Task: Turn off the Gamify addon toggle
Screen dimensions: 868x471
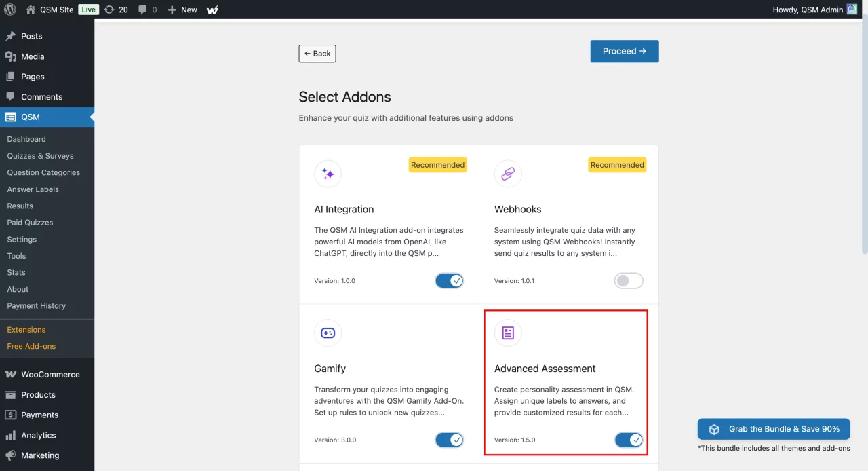Action: (449, 440)
